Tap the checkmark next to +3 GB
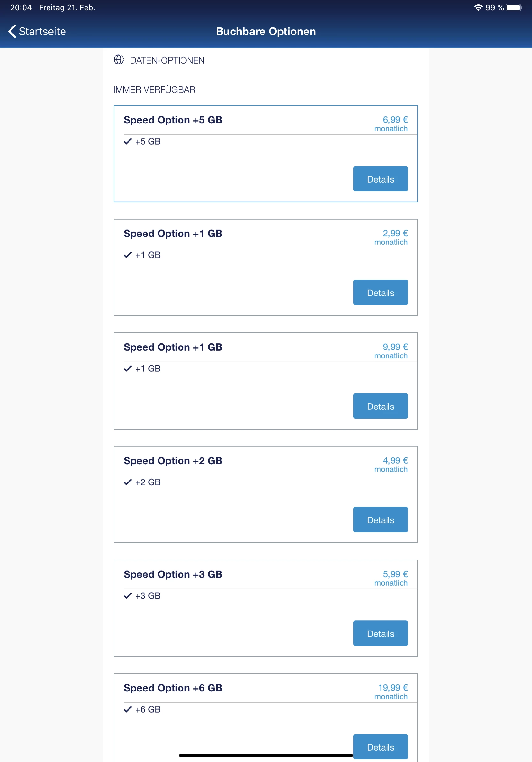The width and height of the screenshot is (532, 762). 128,596
